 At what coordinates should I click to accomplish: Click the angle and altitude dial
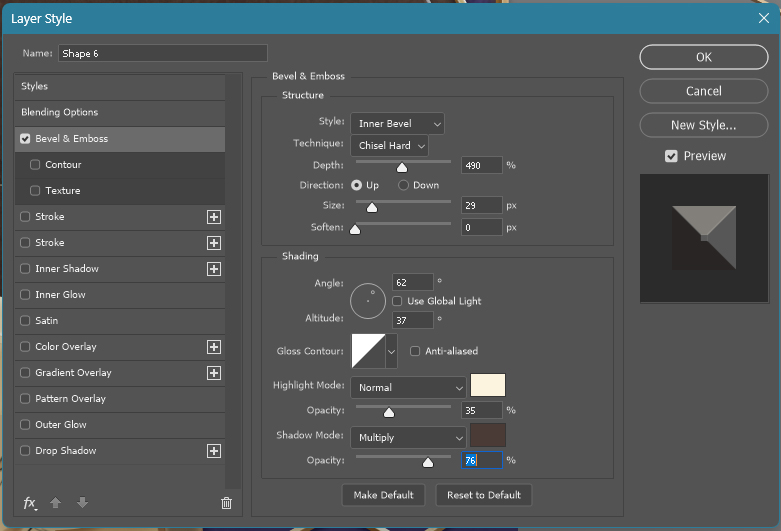(368, 301)
